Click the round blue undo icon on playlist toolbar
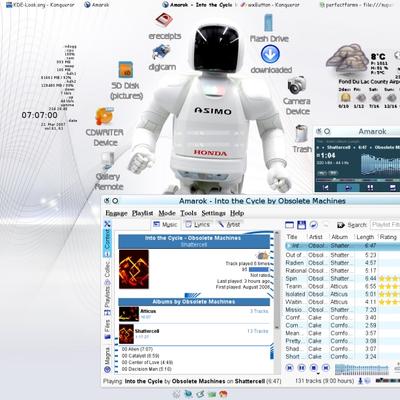 313,225
